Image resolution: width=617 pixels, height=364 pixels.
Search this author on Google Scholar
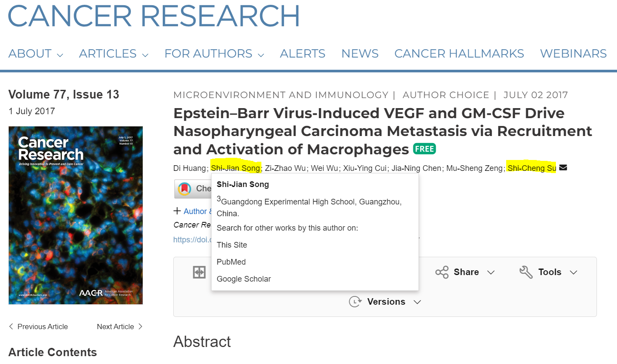pyautogui.click(x=243, y=279)
